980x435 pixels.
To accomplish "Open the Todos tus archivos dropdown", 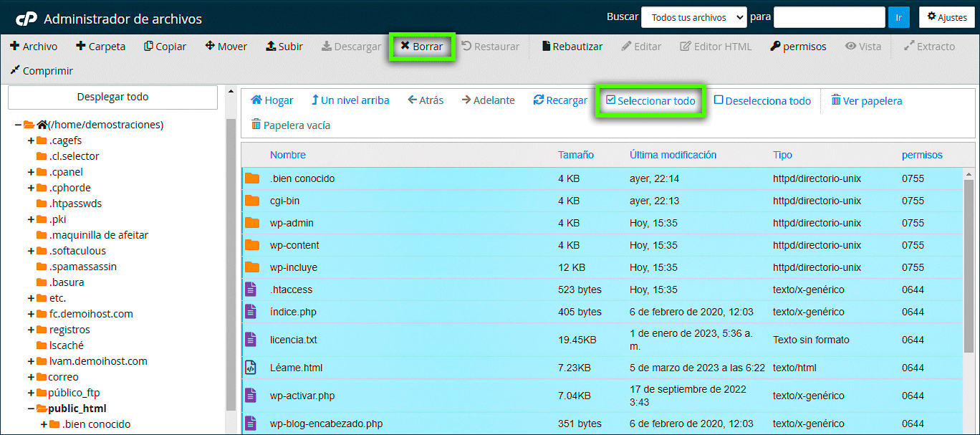I will pos(693,17).
